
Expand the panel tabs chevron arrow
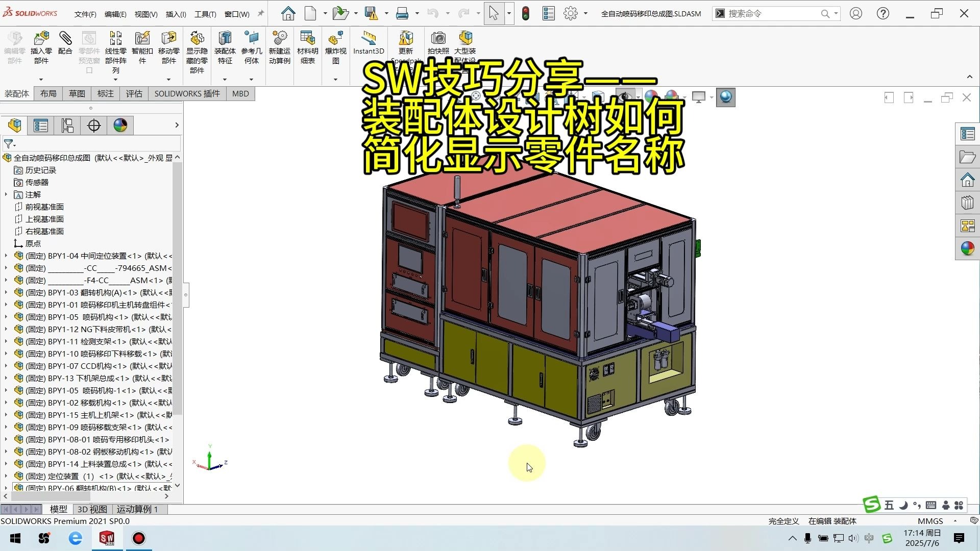coord(177,125)
